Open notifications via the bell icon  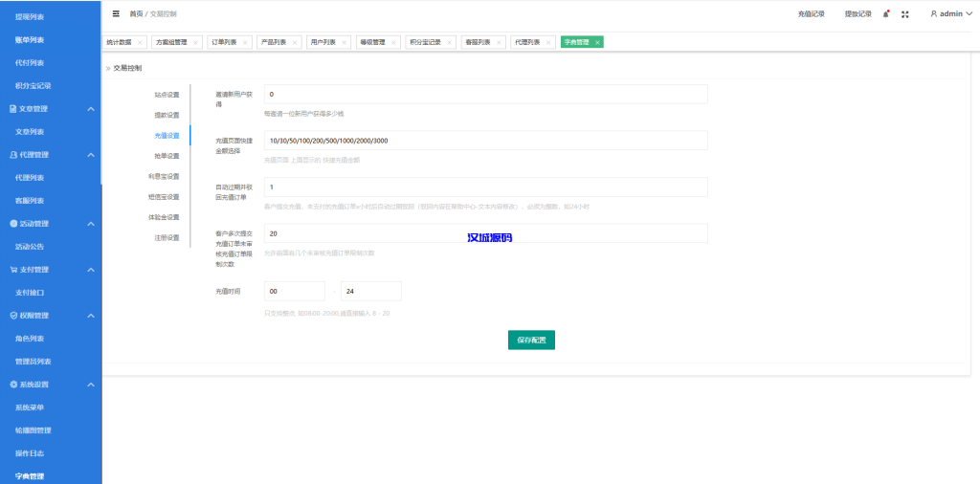[886, 14]
